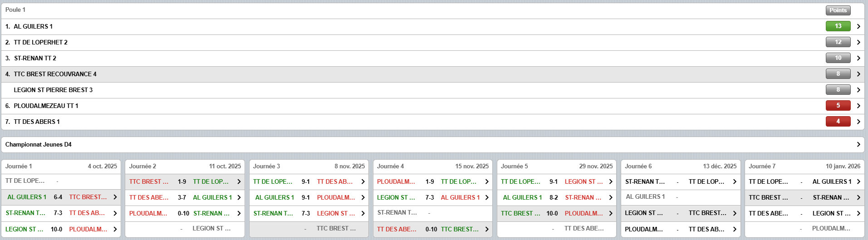Open Journée 2 TTC BREST 1-9 match arrow
Viewport: 868px width, 240px height.
click(239, 181)
